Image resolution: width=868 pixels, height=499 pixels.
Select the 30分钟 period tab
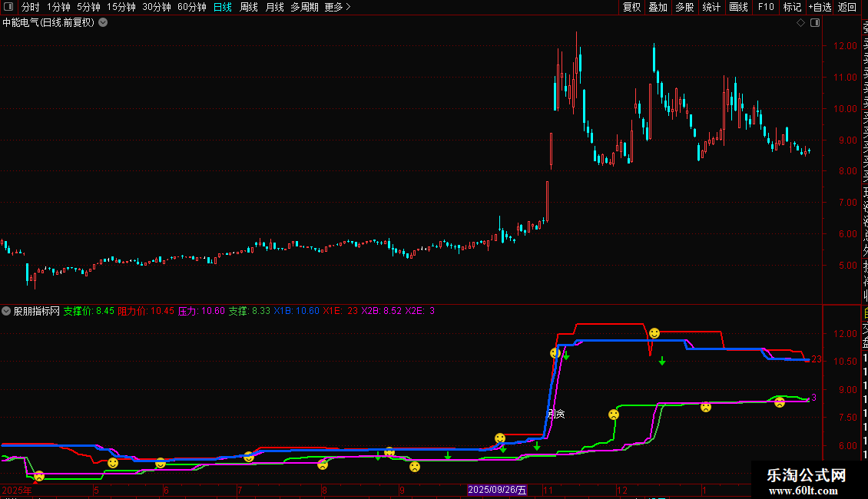[x=157, y=7]
